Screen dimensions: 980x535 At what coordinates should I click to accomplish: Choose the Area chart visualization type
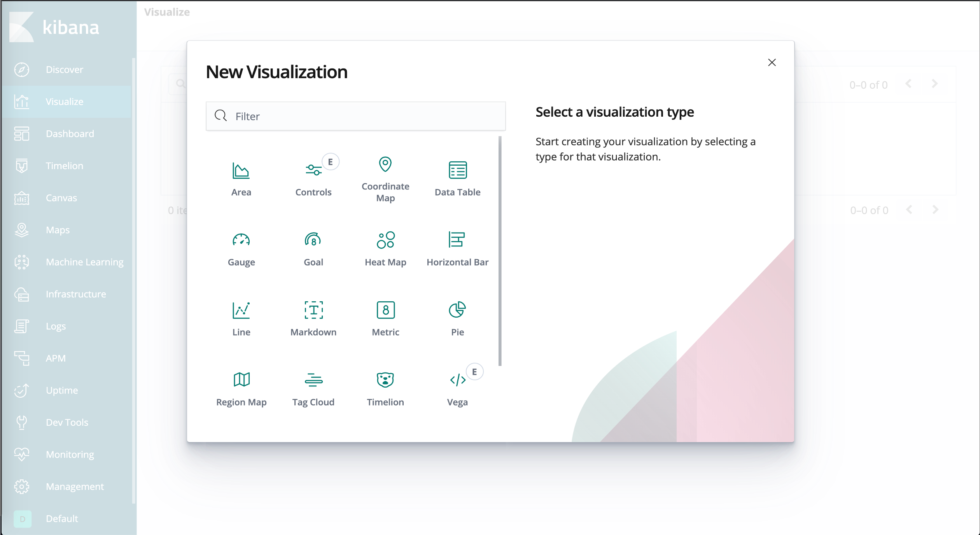click(x=241, y=179)
